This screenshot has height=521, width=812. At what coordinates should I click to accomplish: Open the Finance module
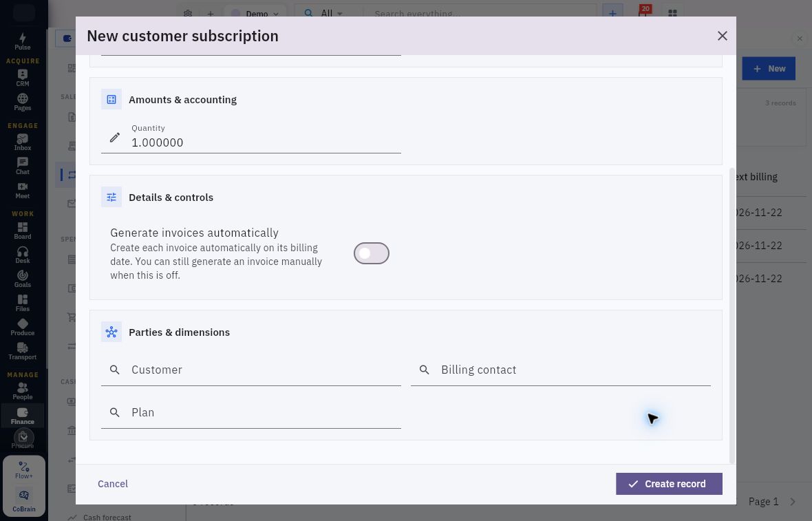pyautogui.click(x=22, y=416)
